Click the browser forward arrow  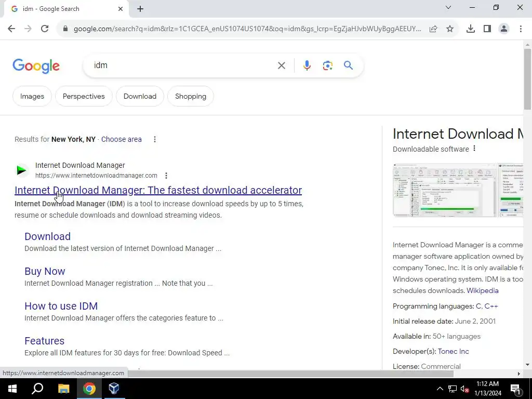click(x=28, y=29)
